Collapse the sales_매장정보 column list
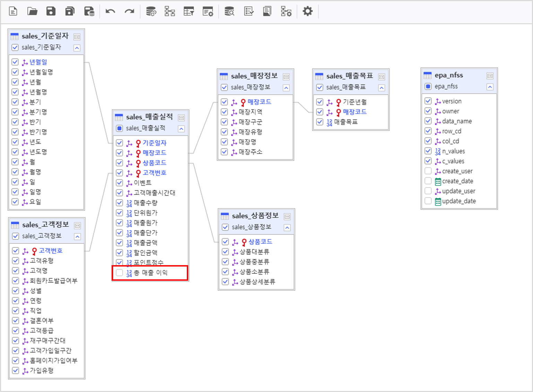The image size is (533, 392). click(x=286, y=88)
